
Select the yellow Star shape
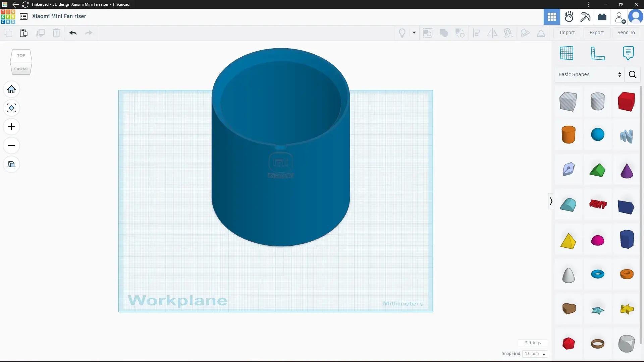point(627,309)
